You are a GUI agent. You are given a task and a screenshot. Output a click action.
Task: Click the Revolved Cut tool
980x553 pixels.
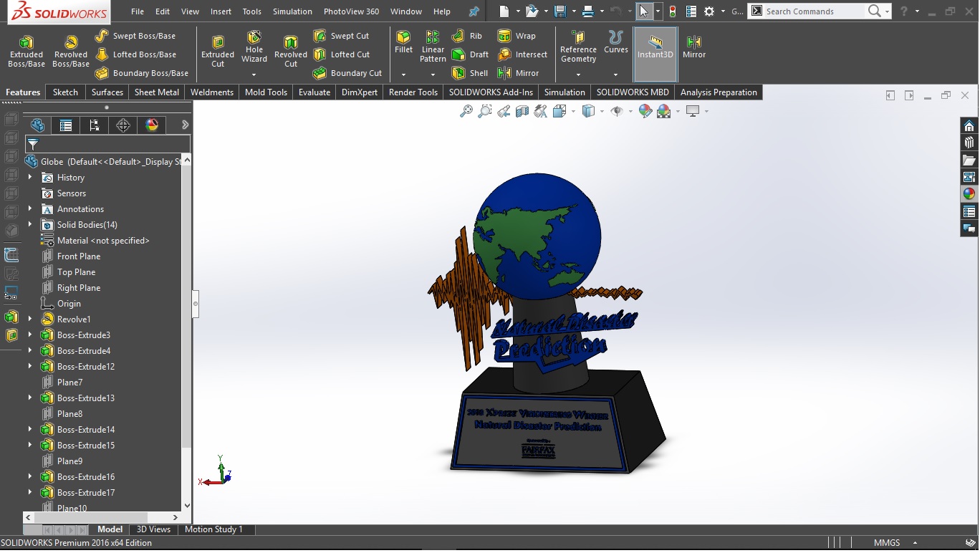click(290, 51)
